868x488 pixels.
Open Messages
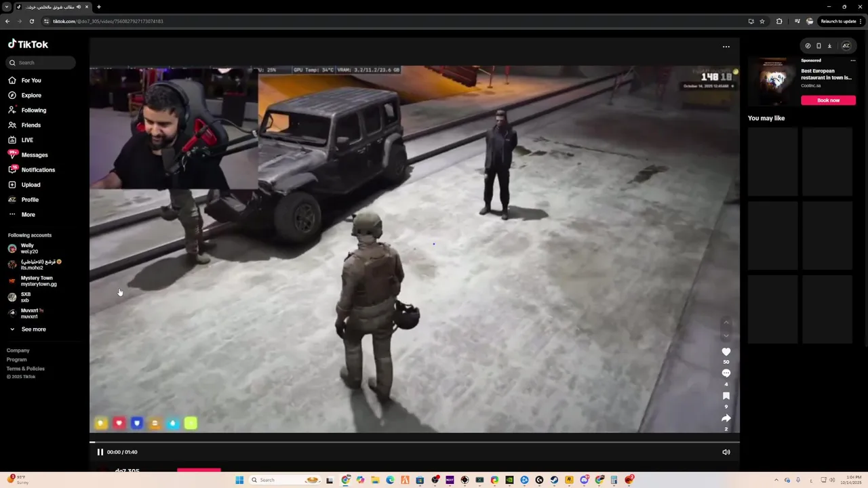coord(28,155)
